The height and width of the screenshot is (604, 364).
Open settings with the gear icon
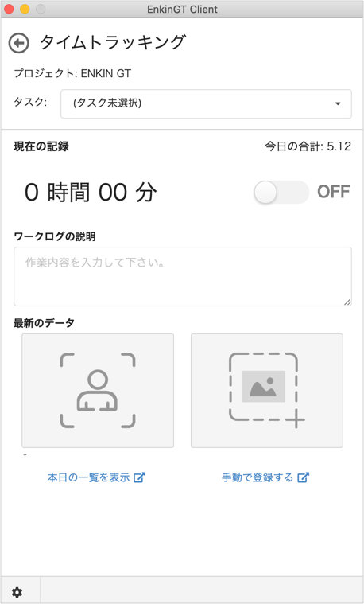click(x=17, y=592)
